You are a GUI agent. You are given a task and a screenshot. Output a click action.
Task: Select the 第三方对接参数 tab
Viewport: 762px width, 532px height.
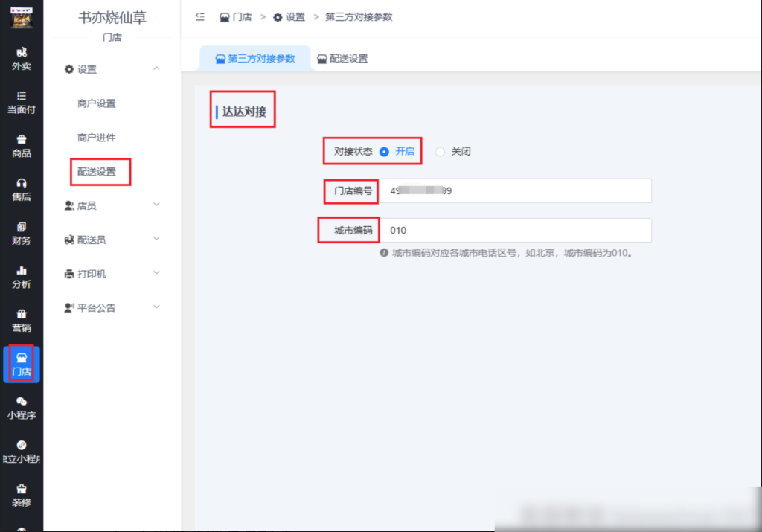[255, 57]
